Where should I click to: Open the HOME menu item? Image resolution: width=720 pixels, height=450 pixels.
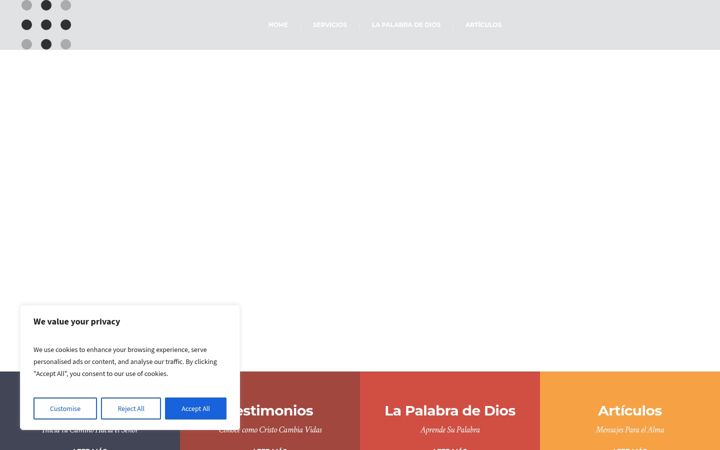(278, 25)
